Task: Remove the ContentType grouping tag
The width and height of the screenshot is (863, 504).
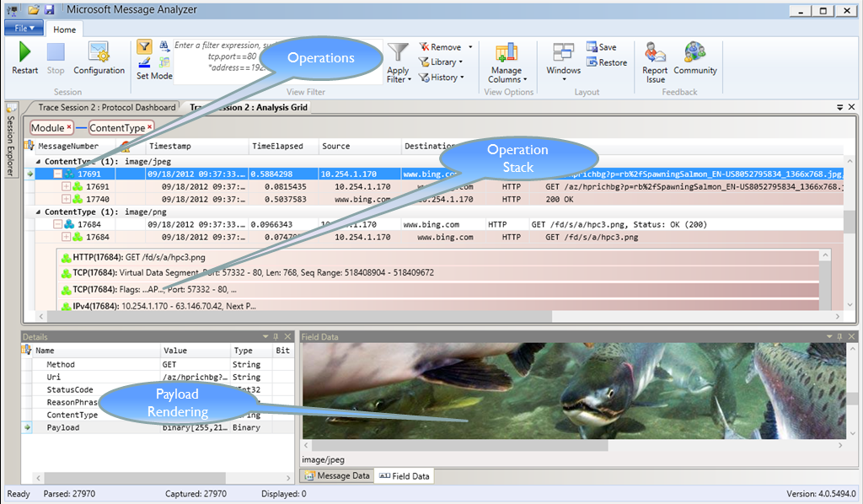Action: [150, 127]
